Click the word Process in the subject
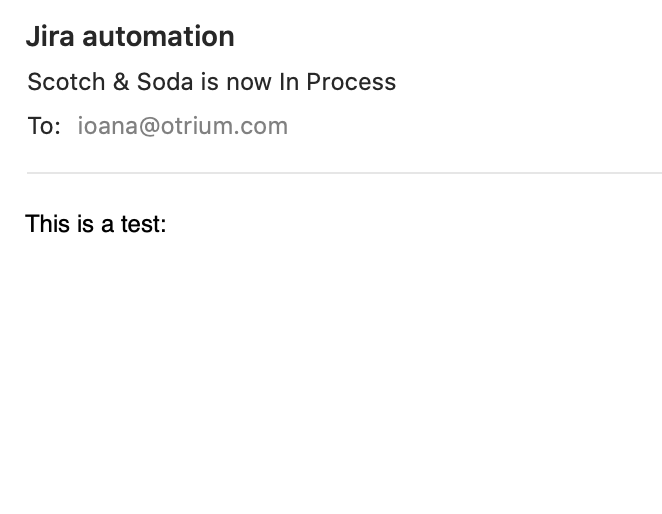This screenshot has width=662, height=514. point(351,82)
